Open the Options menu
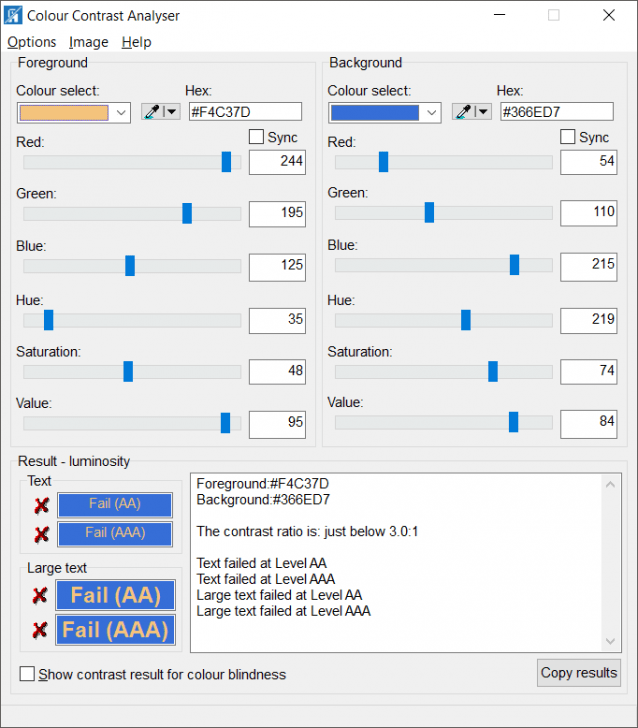Screen dimensions: 638x728 click(x=32, y=42)
